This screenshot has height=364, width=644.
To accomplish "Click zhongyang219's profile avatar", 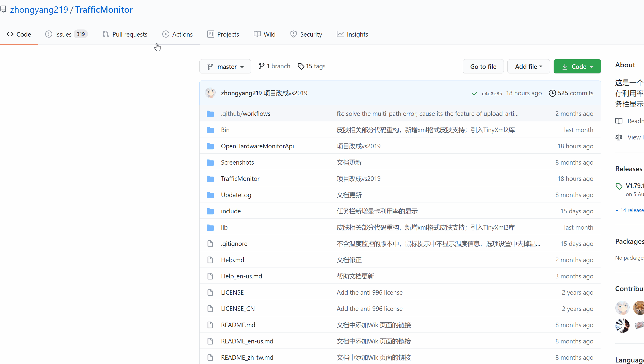I will click(210, 93).
